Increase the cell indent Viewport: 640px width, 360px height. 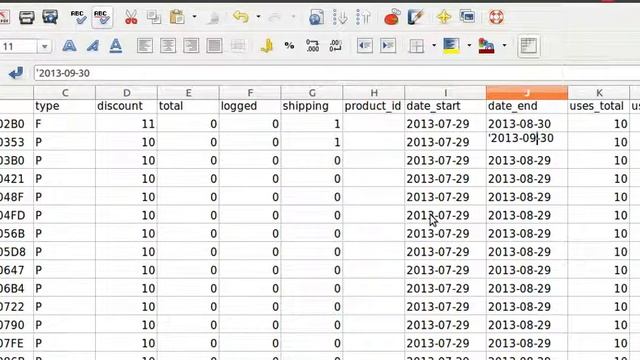click(x=388, y=46)
